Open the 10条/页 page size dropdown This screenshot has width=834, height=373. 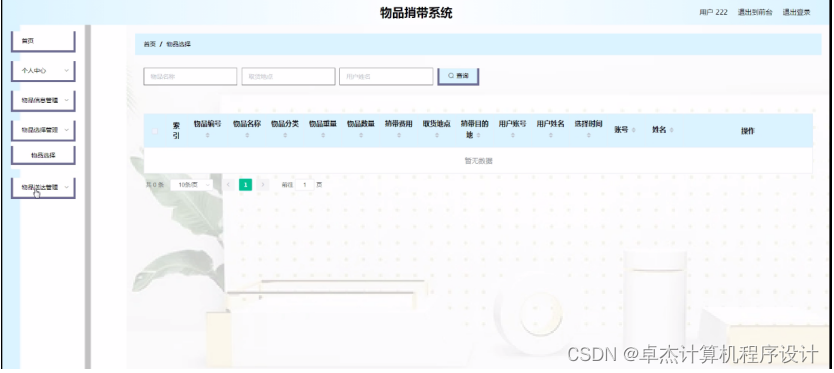tap(191, 185)
